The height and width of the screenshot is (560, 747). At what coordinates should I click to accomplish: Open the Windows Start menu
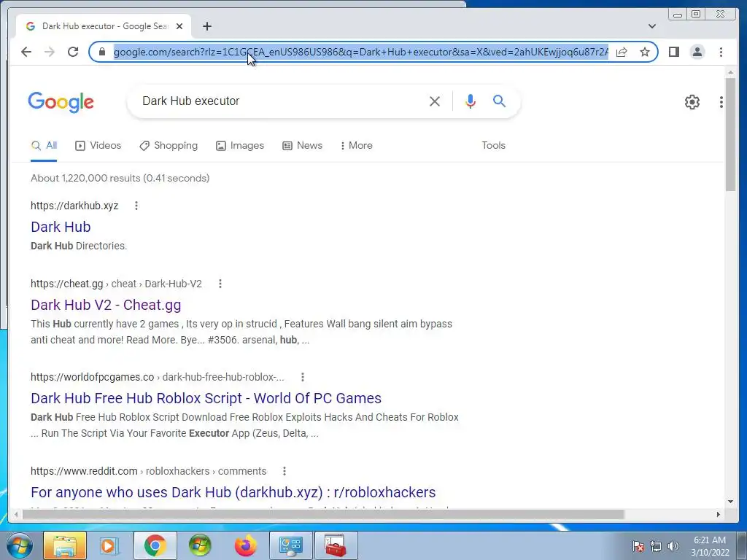tap(20, 545)
